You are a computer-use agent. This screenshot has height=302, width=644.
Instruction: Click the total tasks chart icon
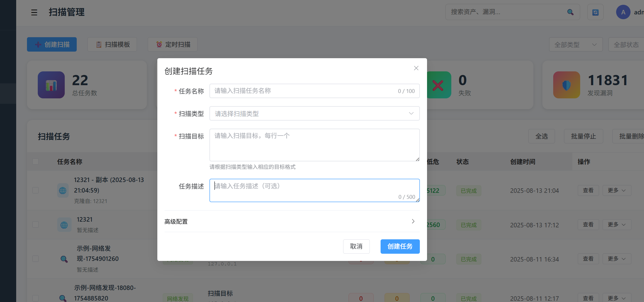click(x=51, y=85)
